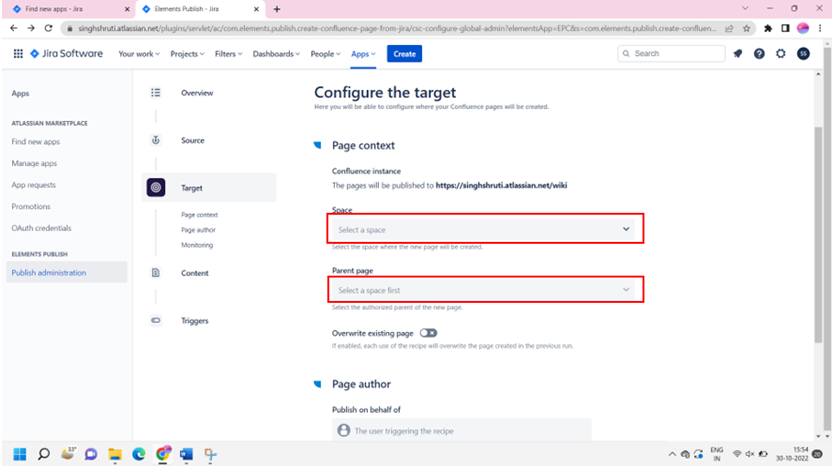Image resolution: width=832 pixels, height=466 pixels.
Task: Expand the Apps menu
Action: (x=363, y=54)
